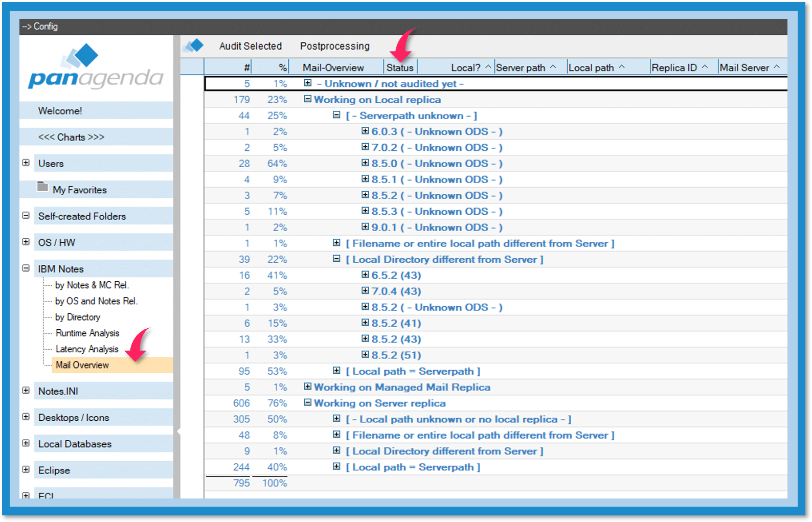
Task: Click sort arrow on Replica ID column
Action: pos(705,67)
